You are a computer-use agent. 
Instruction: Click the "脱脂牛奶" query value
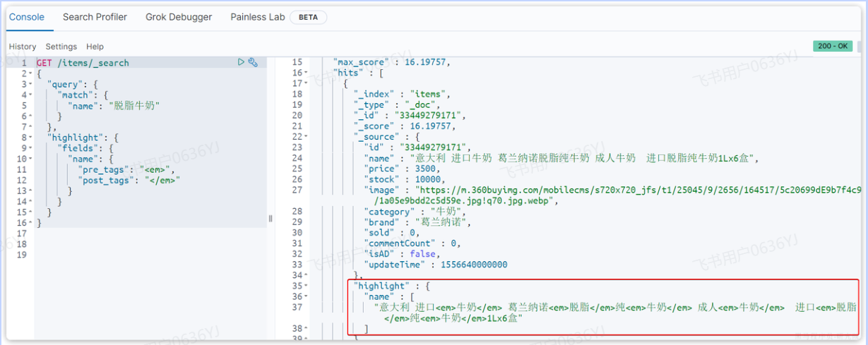coord(133,105)
